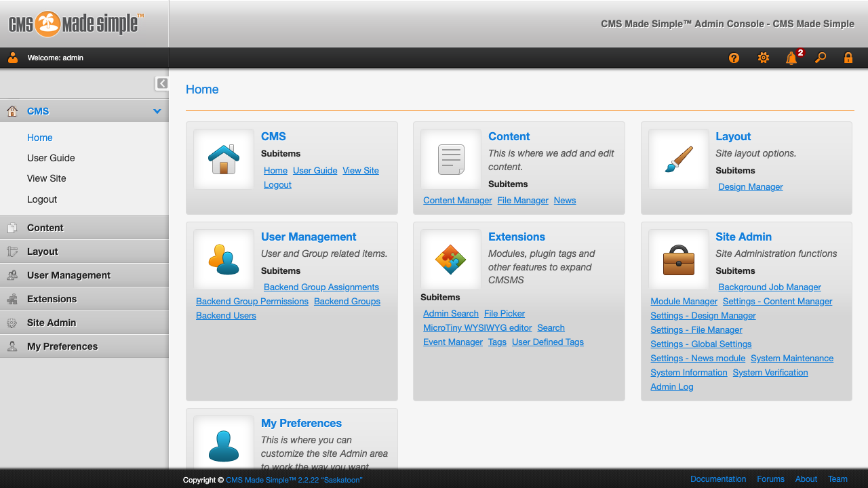Open MicroTiny WYSIWYG editor link
Image resolution: width=868 pixels, height=488 pixels.
point(477,328)
